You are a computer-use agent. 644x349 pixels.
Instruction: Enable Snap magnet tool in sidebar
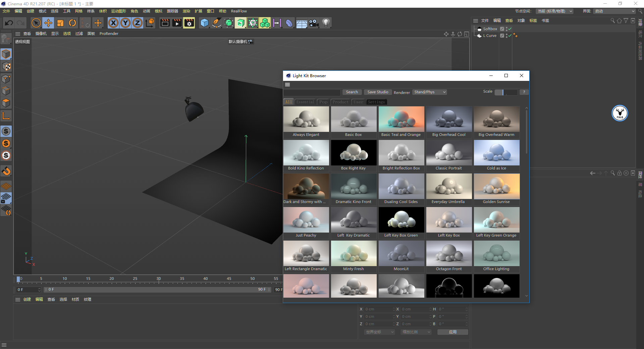pyautogui.click(x=6, y=171)
